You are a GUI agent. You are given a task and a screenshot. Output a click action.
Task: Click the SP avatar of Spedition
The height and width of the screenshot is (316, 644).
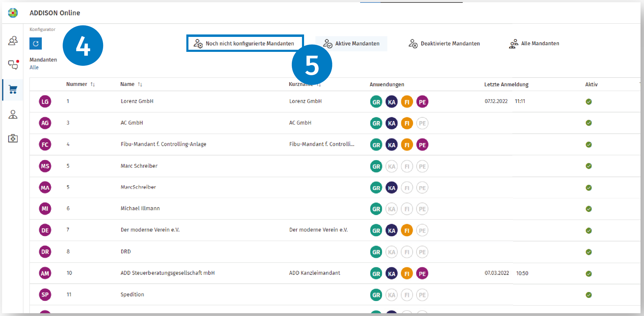coord(45,294)
